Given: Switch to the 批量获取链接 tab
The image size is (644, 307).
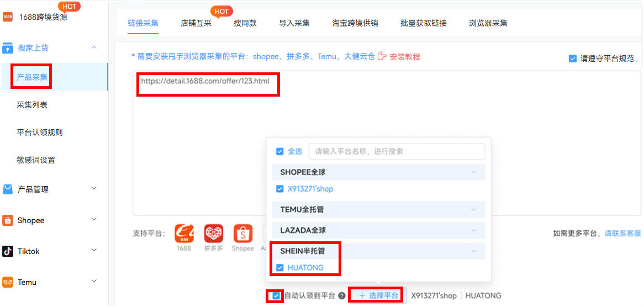Looking at the screenshot, I should (424, 23).
